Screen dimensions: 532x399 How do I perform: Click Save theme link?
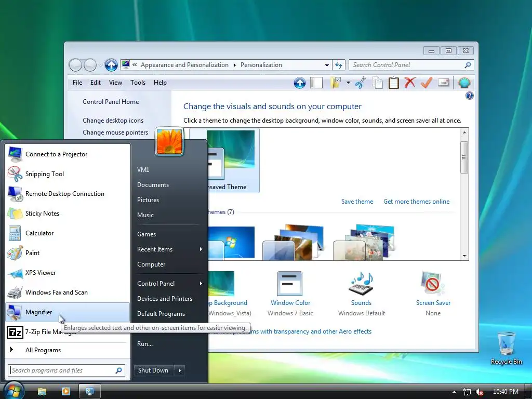[357, 202]
